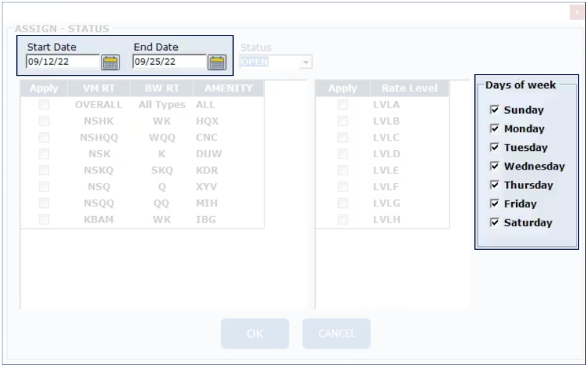Click the Start Date input field
The width and height of the screenshot is (588, 368).
coord(62,62)
